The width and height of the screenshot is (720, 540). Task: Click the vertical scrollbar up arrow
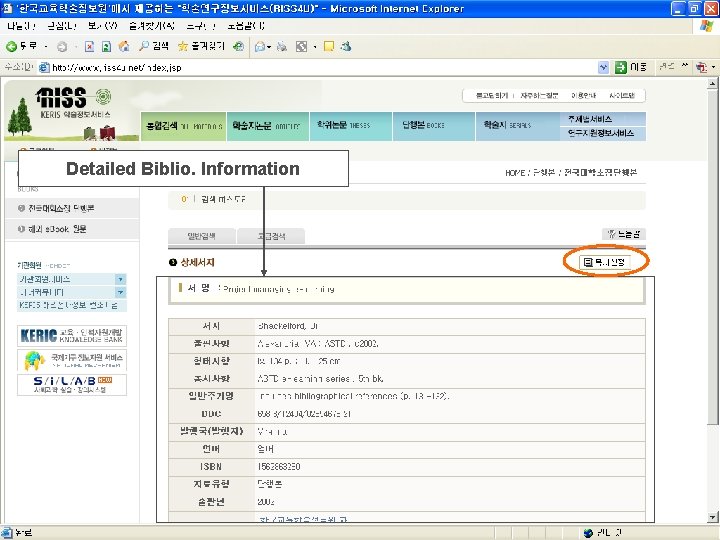[x=713, y=84]
